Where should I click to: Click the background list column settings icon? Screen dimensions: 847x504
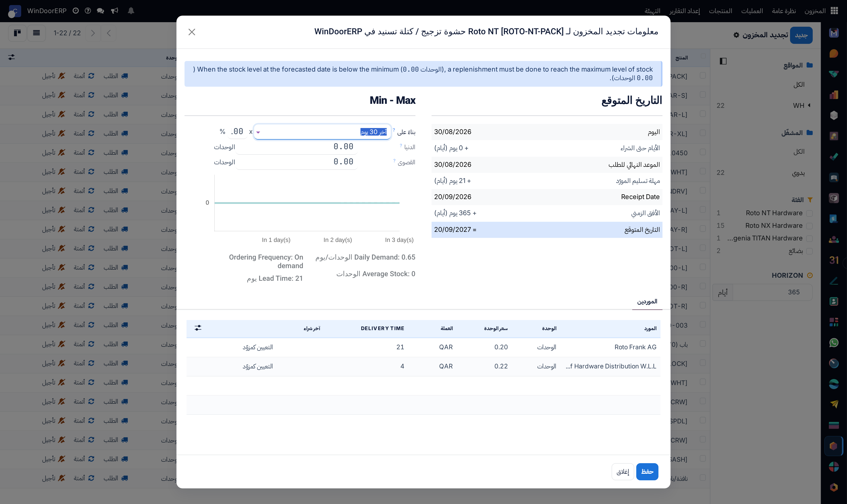pyautogui.click(x=11, y=57)
